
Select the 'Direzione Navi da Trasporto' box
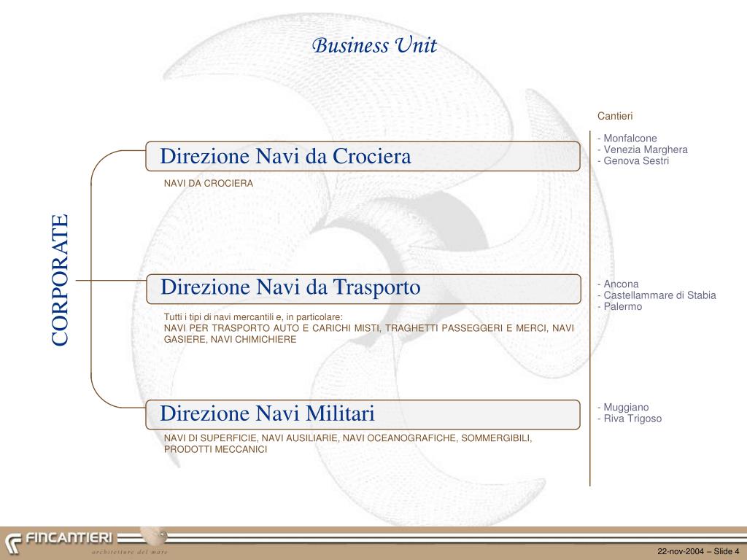tap(363, 289)
